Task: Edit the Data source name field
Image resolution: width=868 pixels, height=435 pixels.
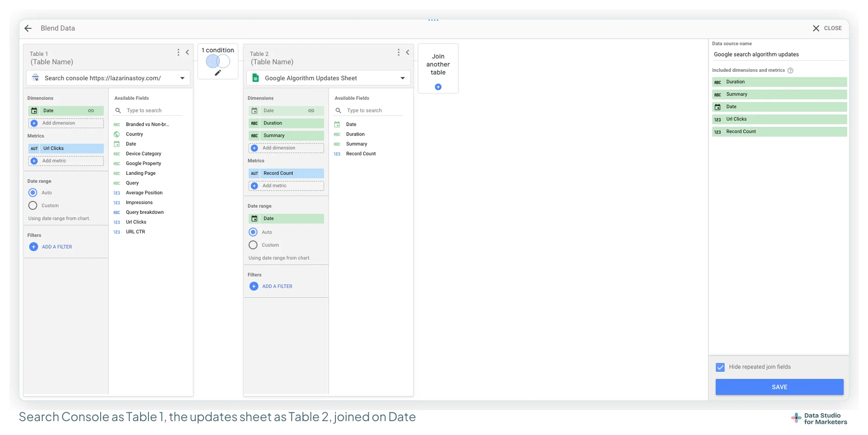Action: pos(779,54)
